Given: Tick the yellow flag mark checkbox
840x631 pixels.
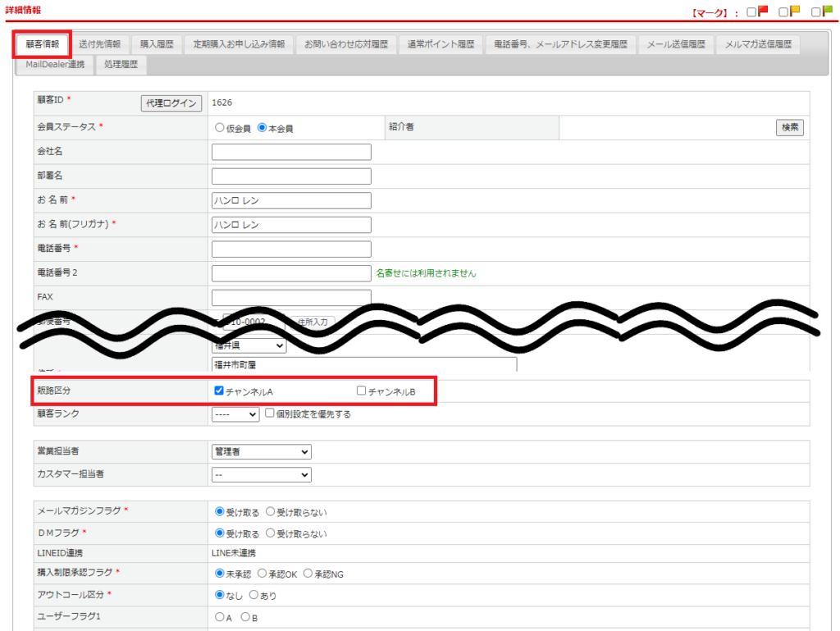Looking at the screenshot, I should click(x=783, y=12).
